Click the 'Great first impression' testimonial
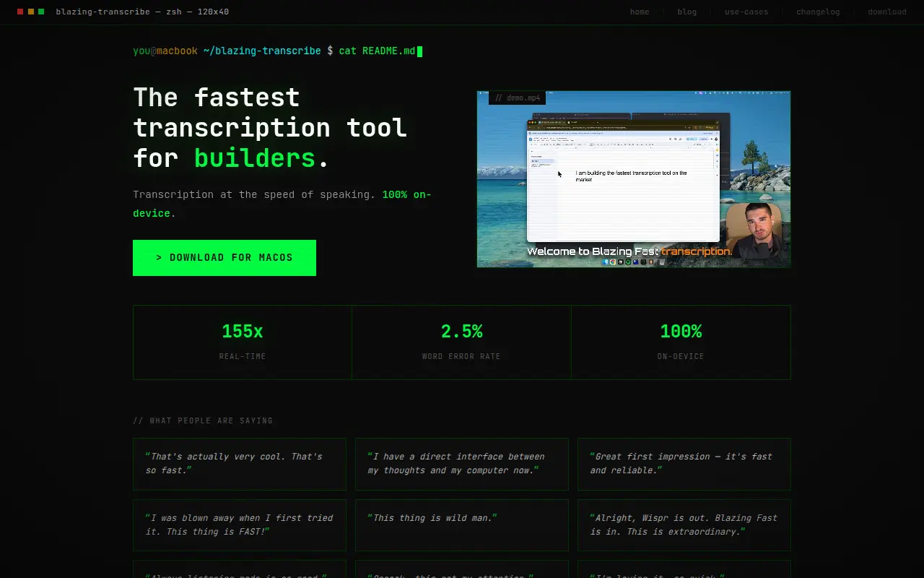Viewport: 924px width, 578px height. tap(684, 464)
